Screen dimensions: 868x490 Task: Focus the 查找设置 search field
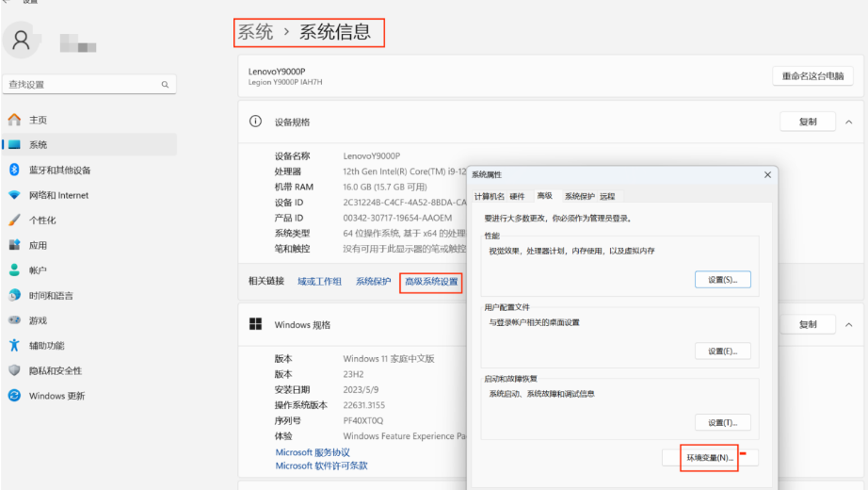pyautogui.click(x=89, y=84)
